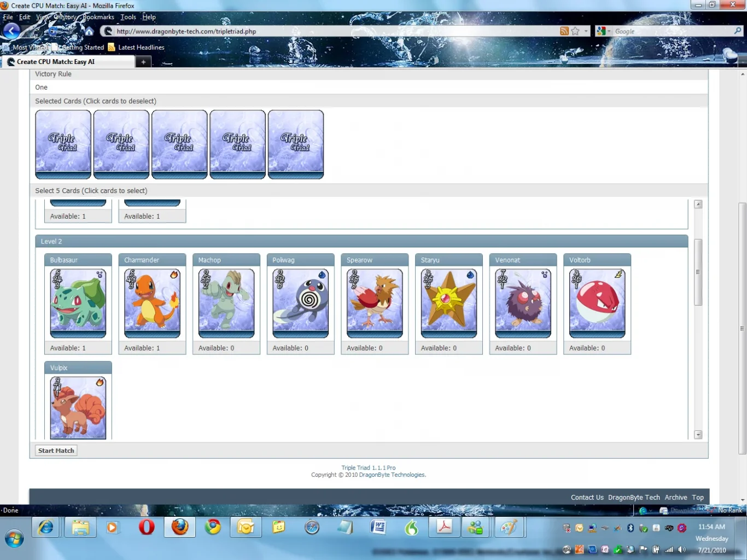
Task: Open the Tools menu
Action: [128, 17]
